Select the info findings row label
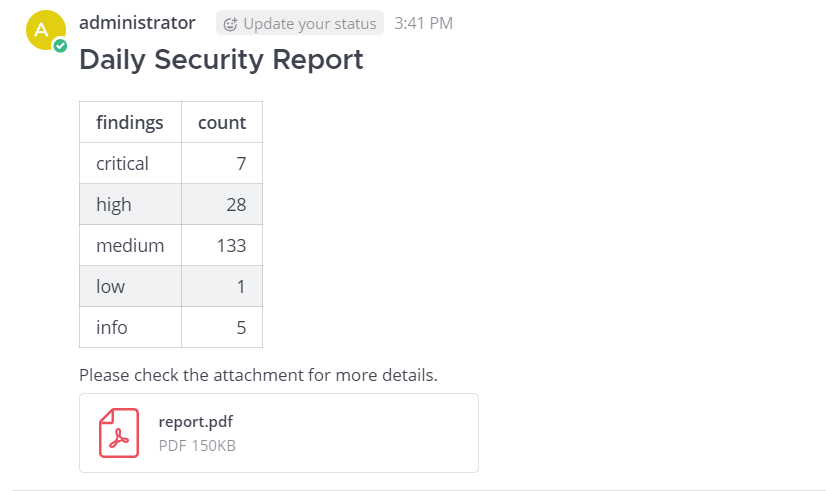This screenshot has width=826, height=491. coord(112,327)
